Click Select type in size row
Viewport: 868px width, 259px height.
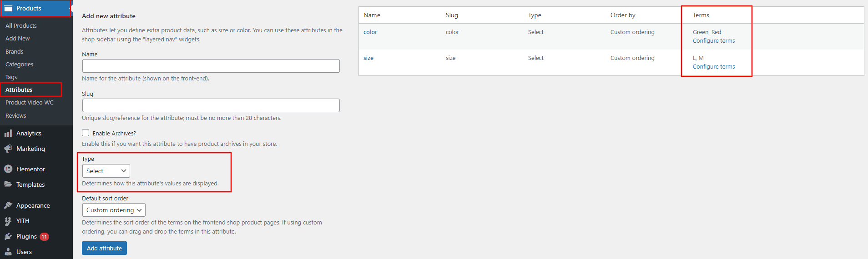[536, 58]
